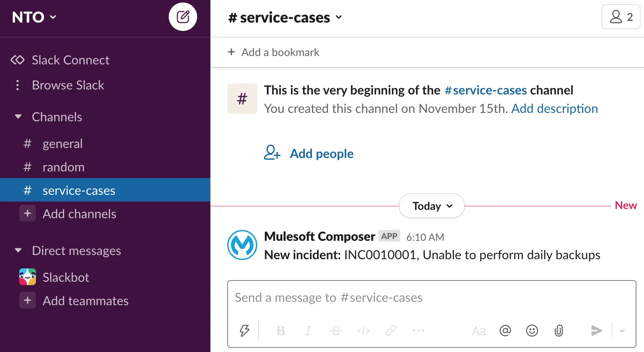Show more formatting options ellipsis
644x352 pixels.
pyautogui.click(x=418, y=331)
